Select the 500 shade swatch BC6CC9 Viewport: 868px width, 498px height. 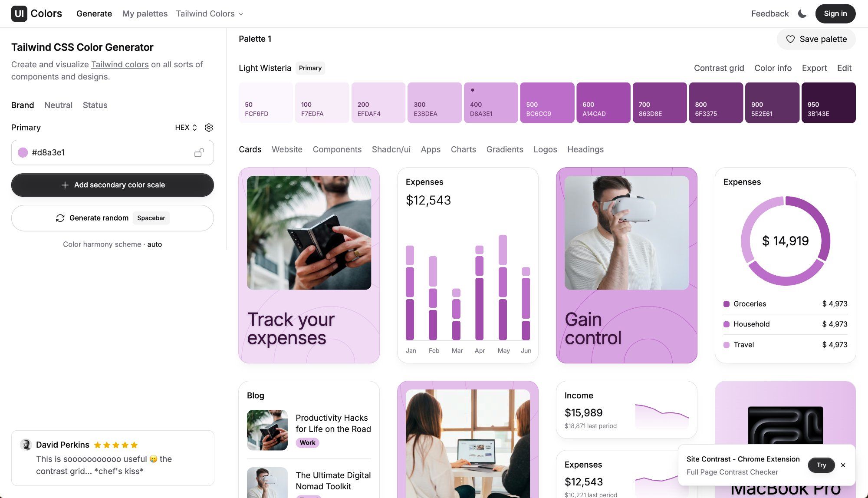tap(547, 103)
